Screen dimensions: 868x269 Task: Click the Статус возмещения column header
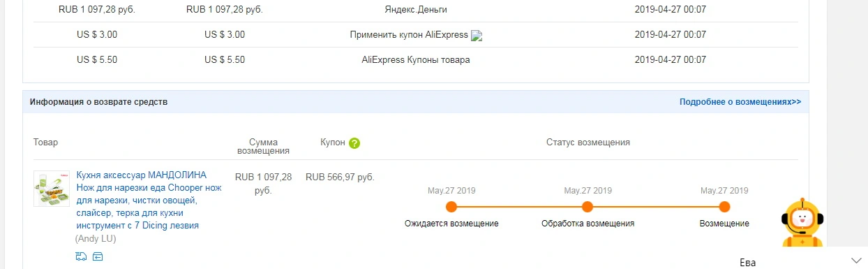[588, 143]
